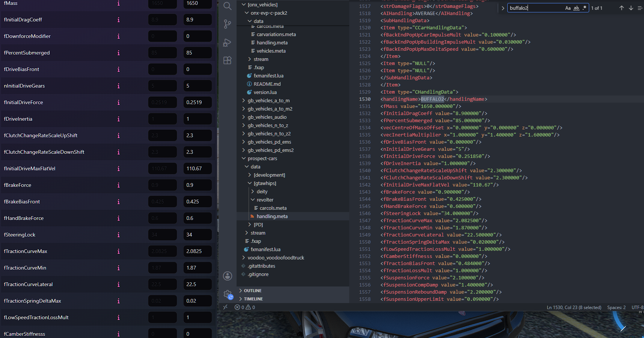Click the Ln 1530, Col 23 status entry
This screenshot has width=644, height=338.
[x=574, y=308]
